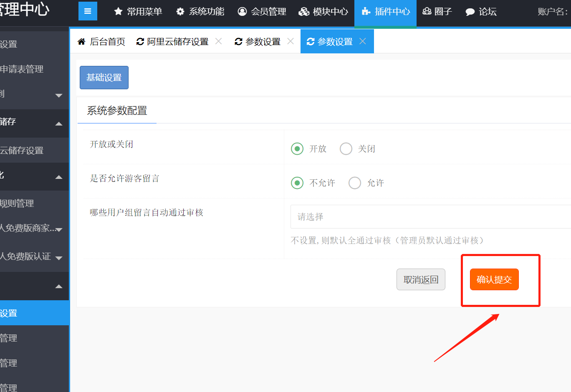Select 不允许 for guest messages

click(x=297, y=183)
